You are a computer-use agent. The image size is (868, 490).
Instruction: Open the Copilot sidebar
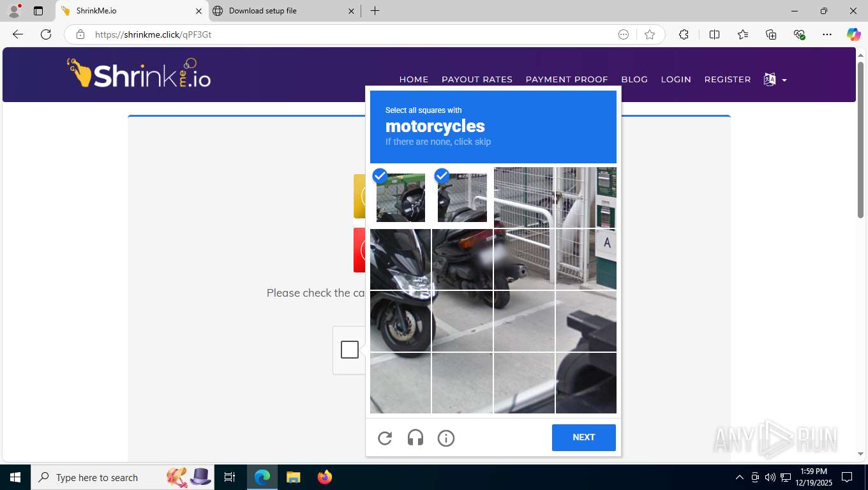(x=854, y=34)
